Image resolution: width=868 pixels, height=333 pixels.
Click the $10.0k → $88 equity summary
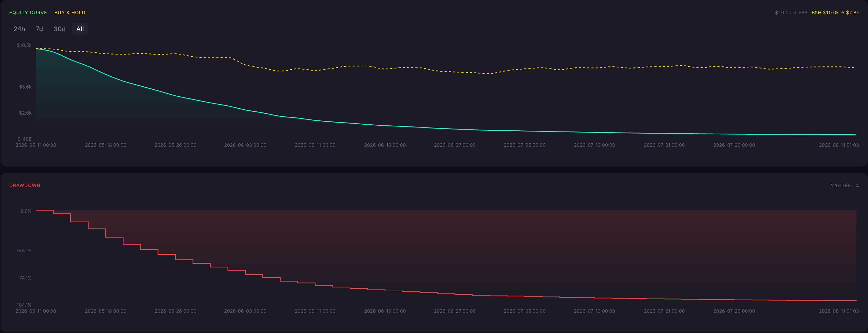[x=791, y=12]
